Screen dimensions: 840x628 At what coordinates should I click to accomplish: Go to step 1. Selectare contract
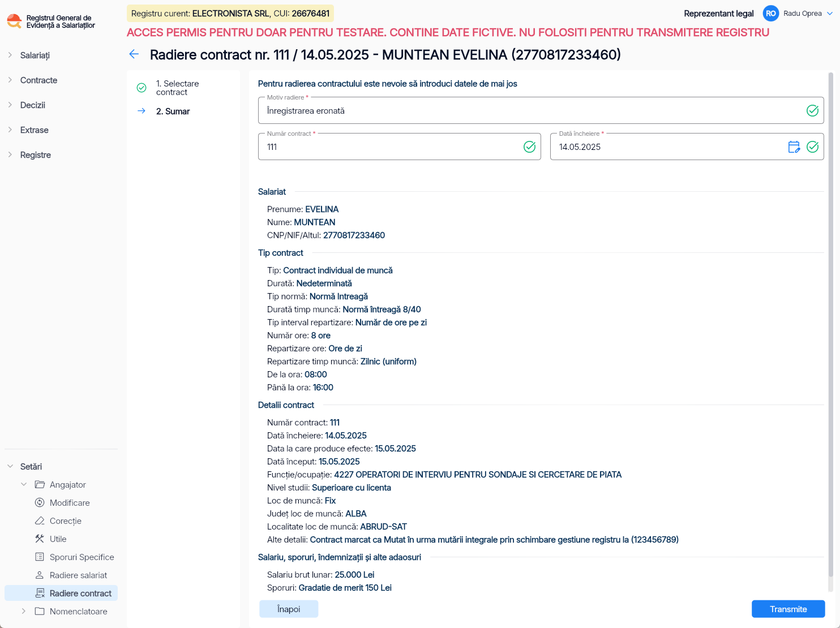[x=177, y=88]
